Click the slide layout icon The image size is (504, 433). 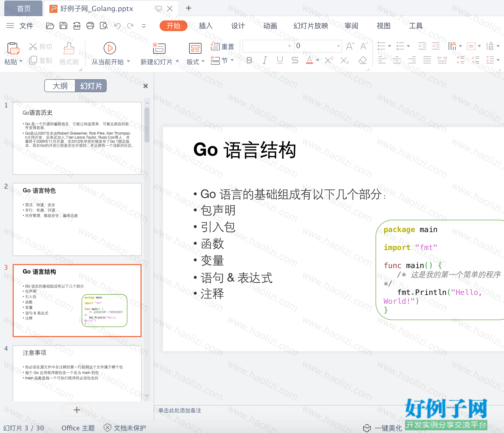pyautogui.click(x=195, y=49)
